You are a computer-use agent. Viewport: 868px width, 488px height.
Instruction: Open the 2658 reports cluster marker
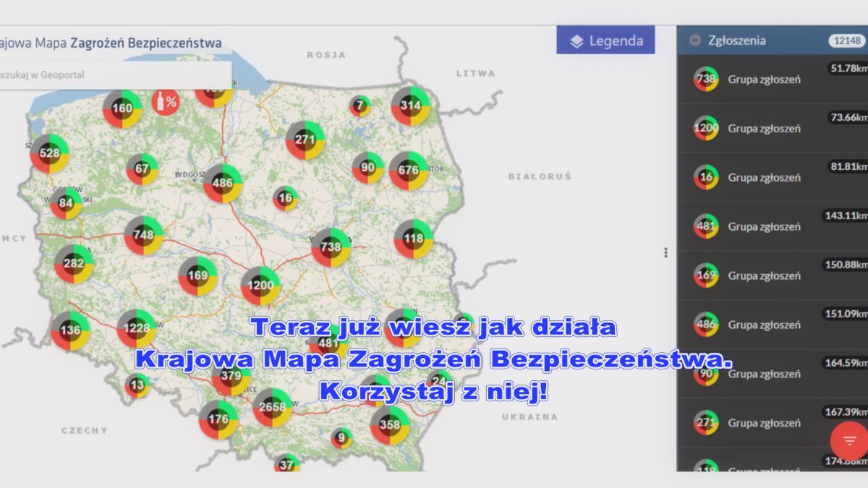coord(273,407)
